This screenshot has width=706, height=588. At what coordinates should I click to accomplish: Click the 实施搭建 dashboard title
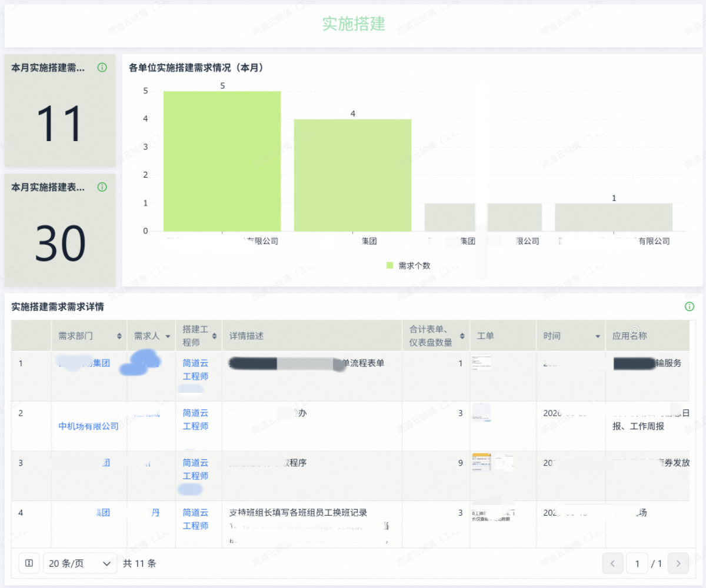pos(354,24)
